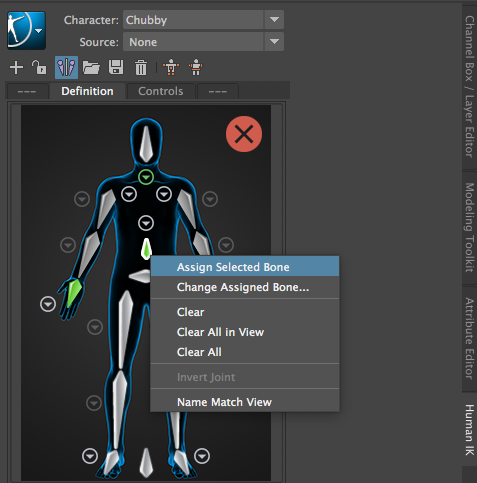Open the Character dropdown showing Chubby
The height and width of the screenshot is (483, 477).
(x=203, y=20)
